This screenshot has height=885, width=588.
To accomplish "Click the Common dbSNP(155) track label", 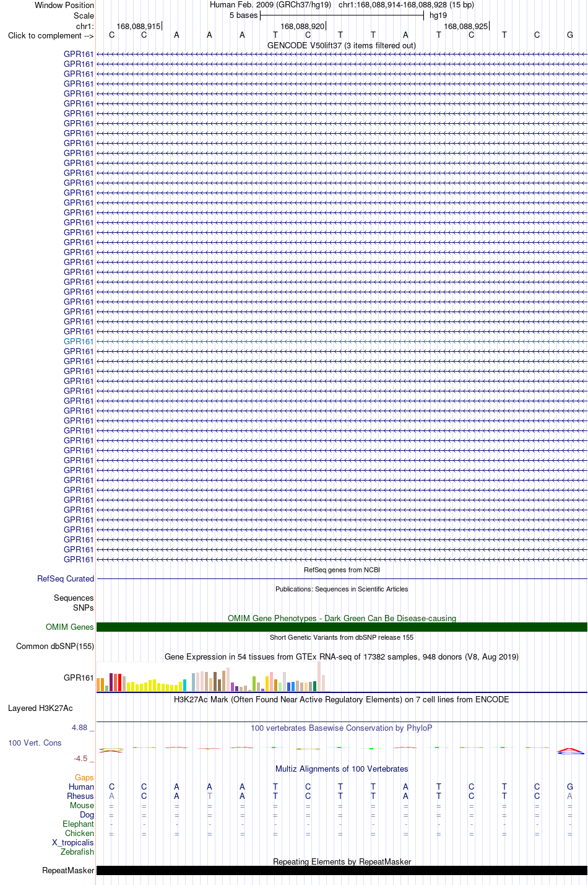I will [55, 646].
